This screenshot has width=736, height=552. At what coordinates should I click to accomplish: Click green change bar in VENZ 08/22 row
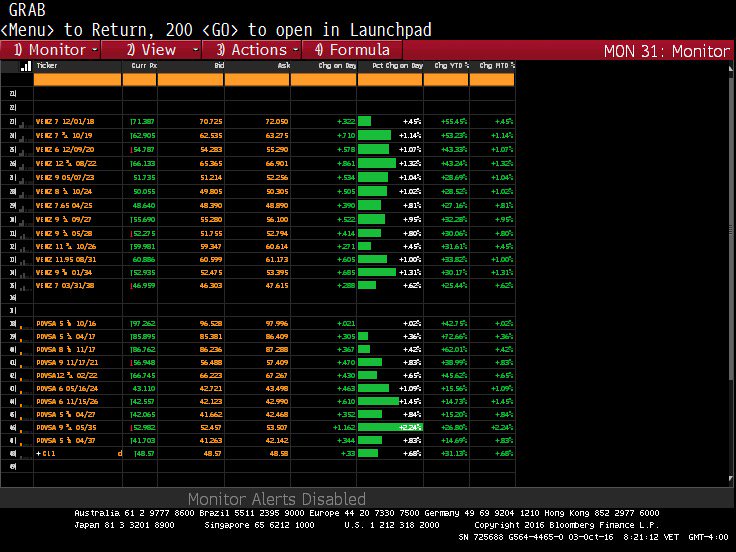[377, 163]
